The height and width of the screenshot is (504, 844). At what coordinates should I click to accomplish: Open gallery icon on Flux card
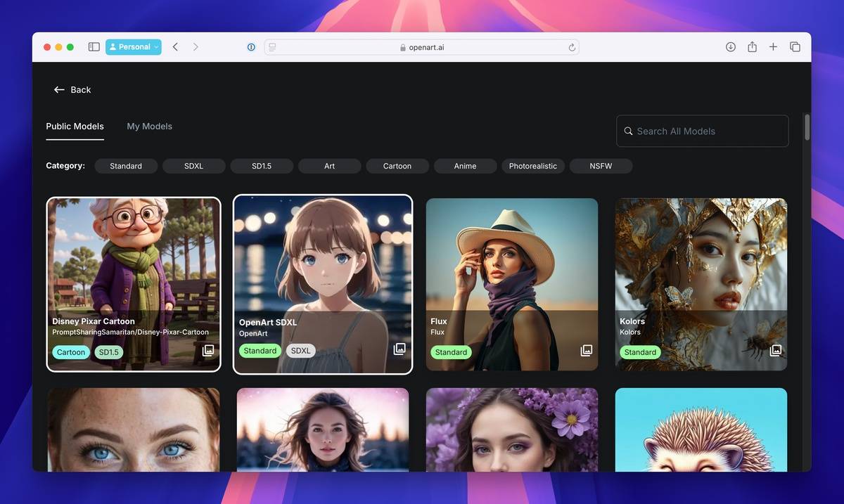[x=587, y=350]
